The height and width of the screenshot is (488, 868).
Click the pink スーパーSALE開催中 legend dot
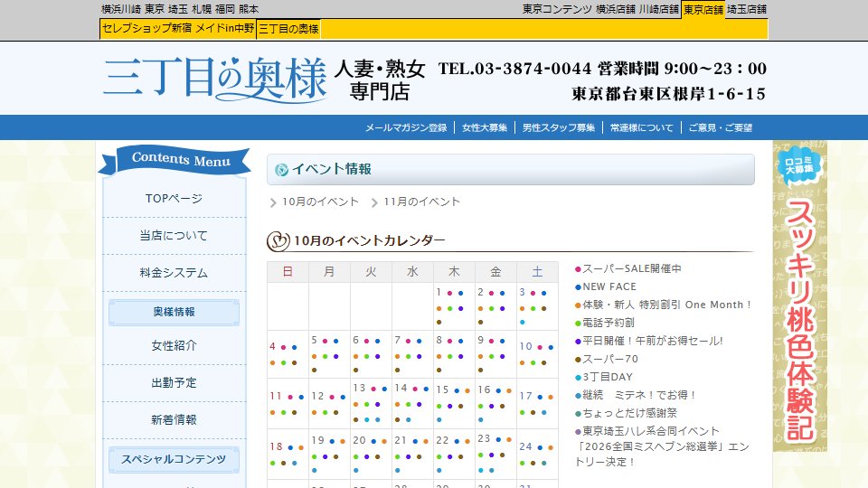(x=578, y=269)
